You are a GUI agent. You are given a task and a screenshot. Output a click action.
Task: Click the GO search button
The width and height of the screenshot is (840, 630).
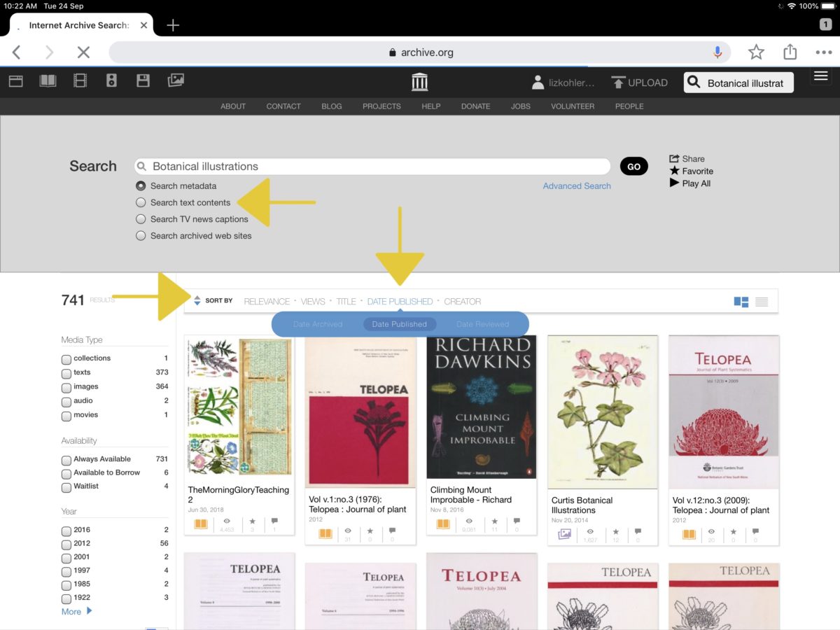click(633, 167)
